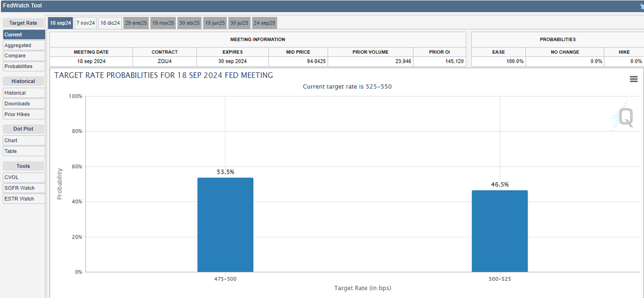644x298 pixels.
Task: Switch to the 18 dic24 meeting tab
Action: click(110, 23)
